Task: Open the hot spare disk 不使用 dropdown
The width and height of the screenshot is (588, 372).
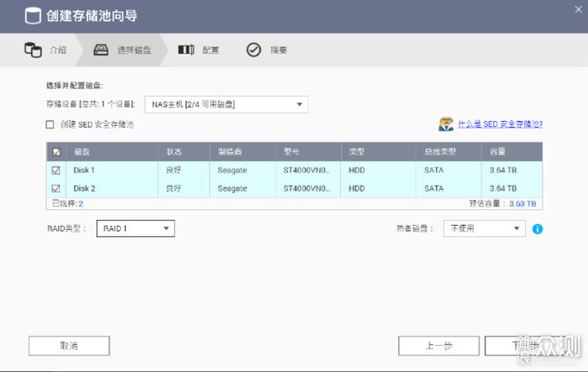Action: (x=484, y=228)
